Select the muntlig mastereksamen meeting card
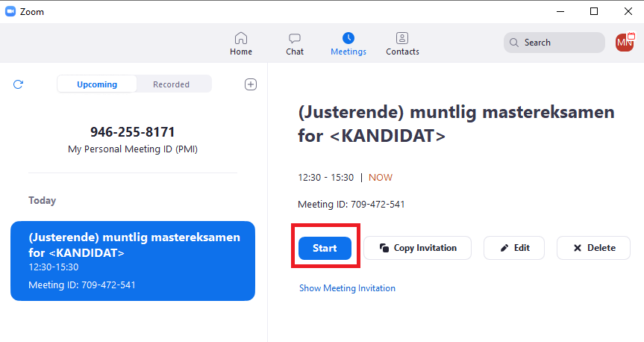 (133, 261)
